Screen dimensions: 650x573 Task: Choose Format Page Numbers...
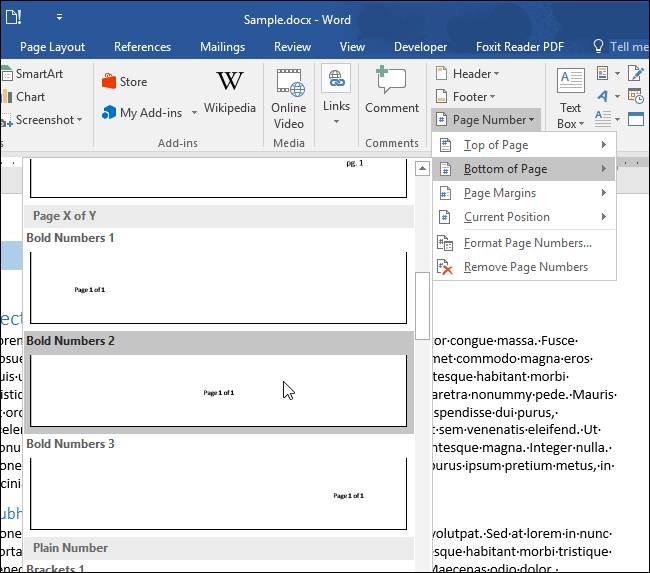click(x=524, y=243)
